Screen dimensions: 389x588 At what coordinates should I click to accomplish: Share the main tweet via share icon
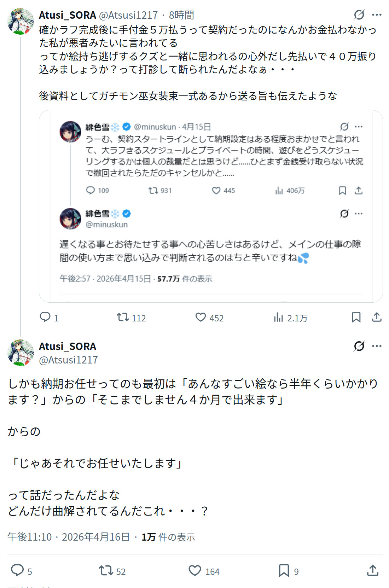point(373,570)
